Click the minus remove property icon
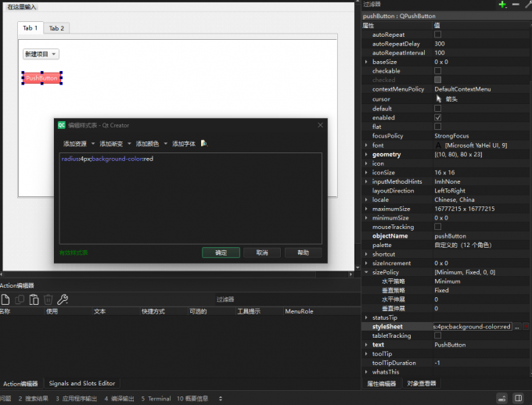532x405 pixels. pos(516,5)
